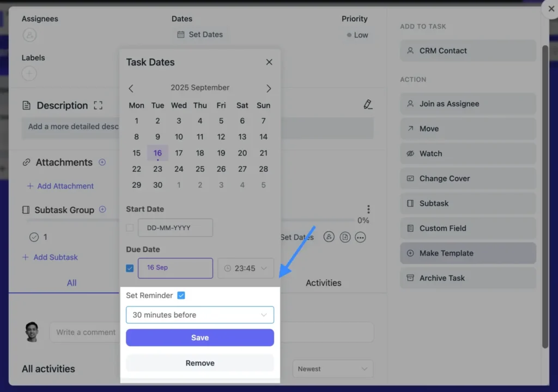Click the plus icon beside Attachments
This screenshot has width=558, height=392.
point(102,162)
